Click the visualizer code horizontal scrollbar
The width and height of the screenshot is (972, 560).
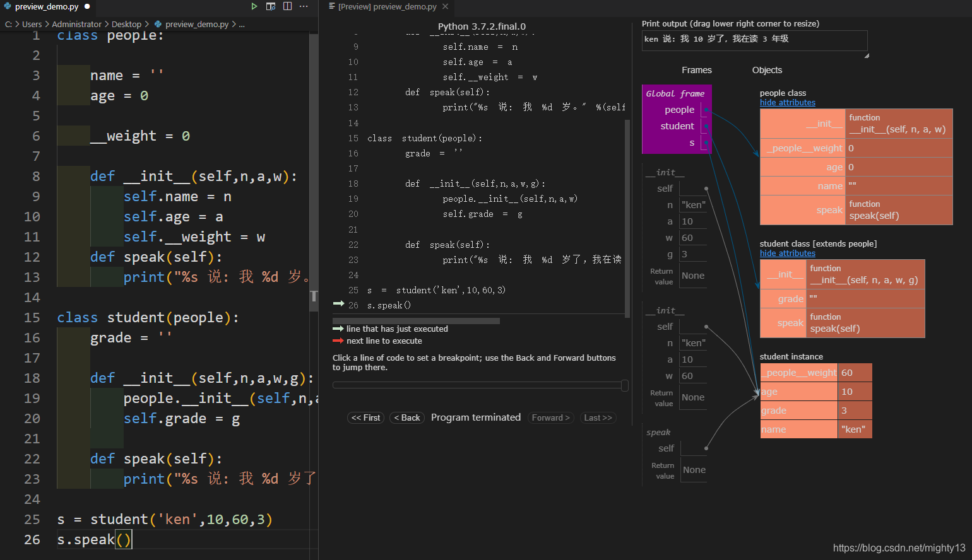pos(417,321)
